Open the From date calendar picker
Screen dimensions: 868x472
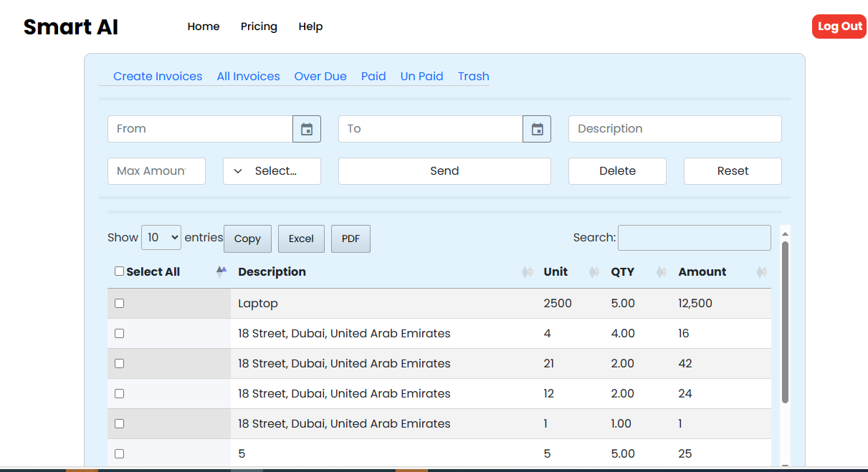(307, 129)
